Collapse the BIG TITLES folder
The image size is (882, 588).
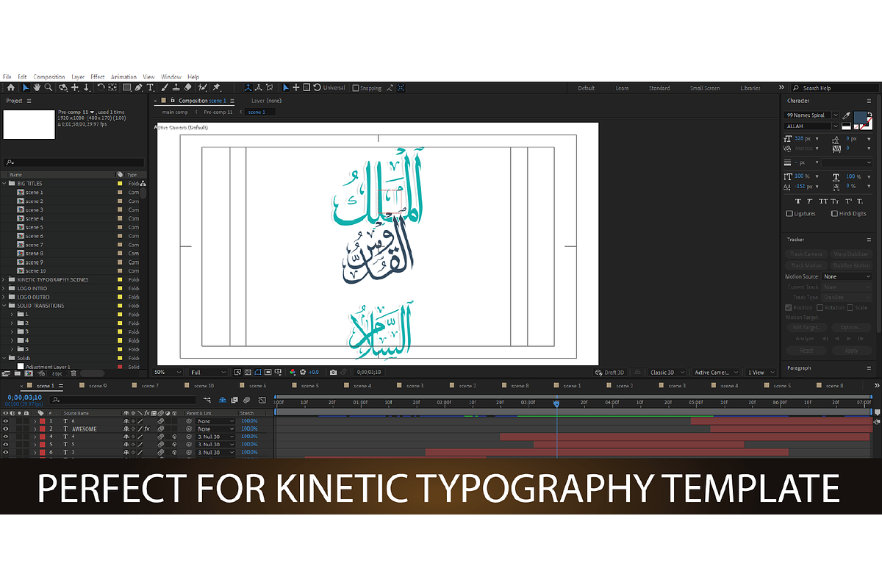(x=4, y=184)
